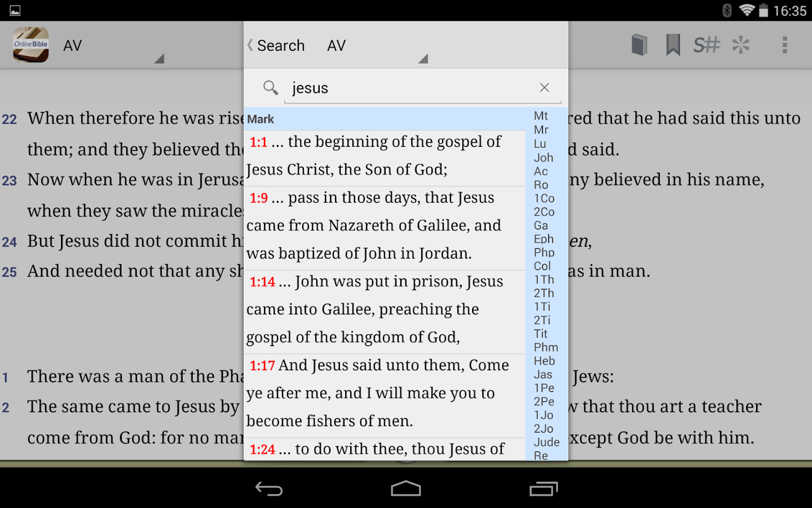This screenshot has width=812, height=508.
Task: Select Mt in the book index
Action: click(541, 116)
